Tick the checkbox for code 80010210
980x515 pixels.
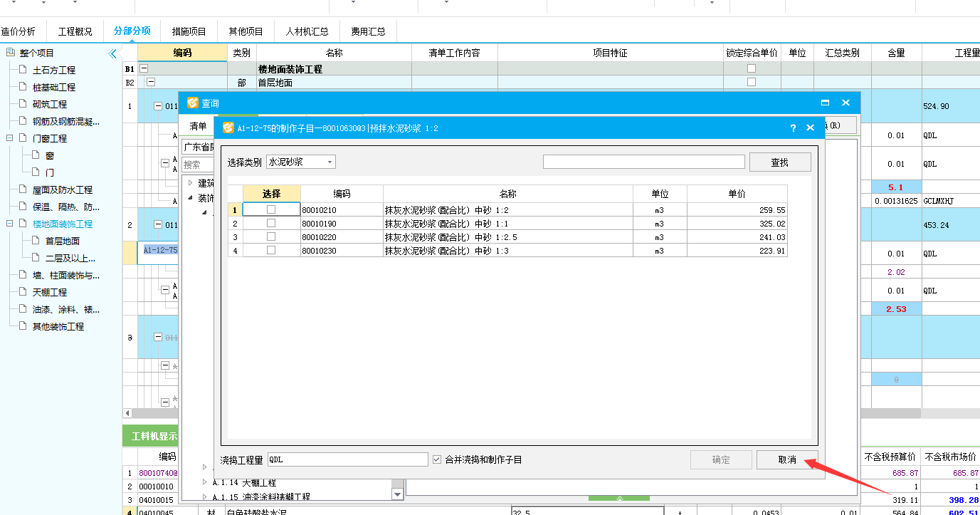[x=271, y=209]
